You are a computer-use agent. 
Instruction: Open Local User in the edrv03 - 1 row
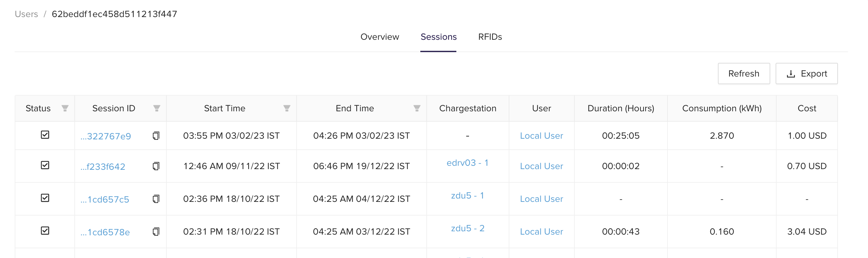pyautogui.click(x=541, y=166)
